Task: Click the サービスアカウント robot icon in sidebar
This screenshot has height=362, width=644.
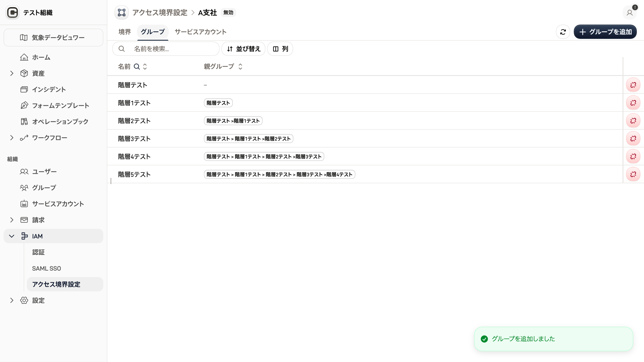Action: [x=24, y=204]
